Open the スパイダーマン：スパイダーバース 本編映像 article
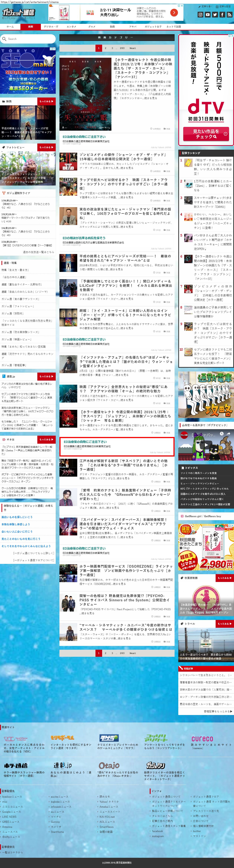234x868 pixels. click(x=123, y=524)
